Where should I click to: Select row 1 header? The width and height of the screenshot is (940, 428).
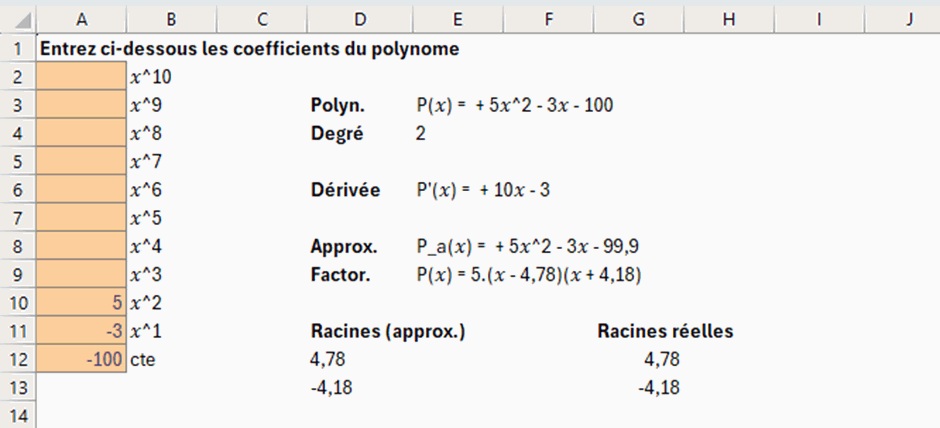pyautogui.click(x=17, y=47)
